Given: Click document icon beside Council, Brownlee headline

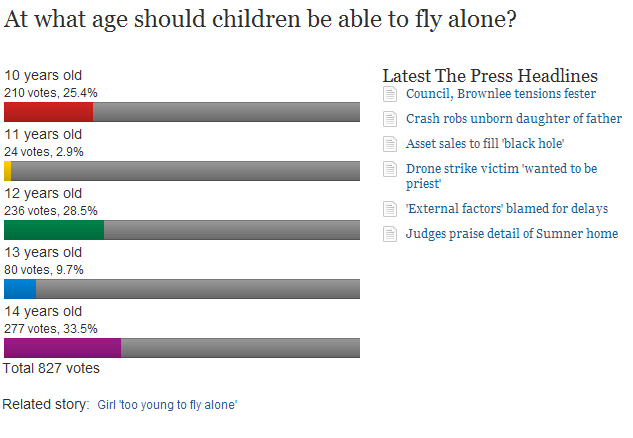Looking at the screenshot, I should (x=390, y=95).
